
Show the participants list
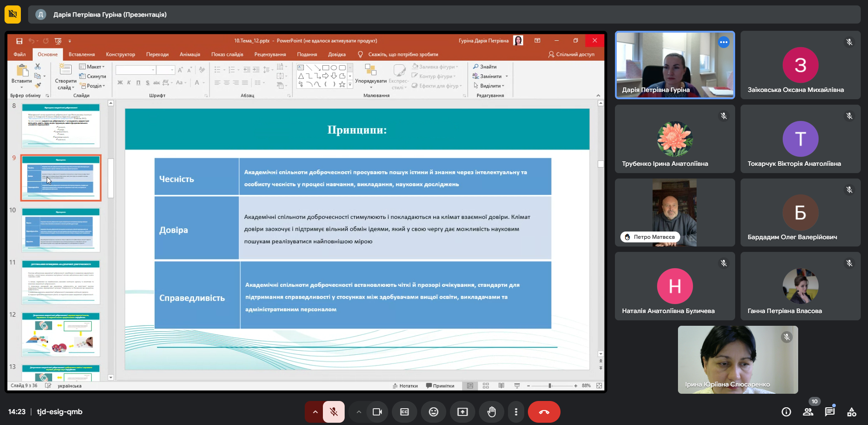tap(808, 412)
